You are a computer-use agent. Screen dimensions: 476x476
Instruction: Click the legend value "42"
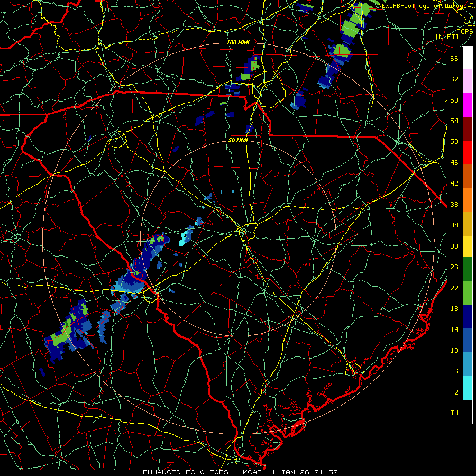[x=454, y=184]
